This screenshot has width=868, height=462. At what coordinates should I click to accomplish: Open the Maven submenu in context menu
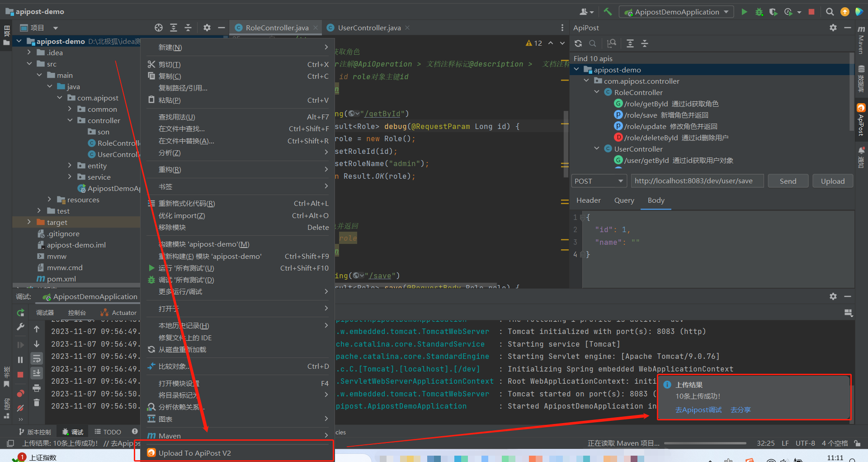pyautogui.click(x=237, y=436)
